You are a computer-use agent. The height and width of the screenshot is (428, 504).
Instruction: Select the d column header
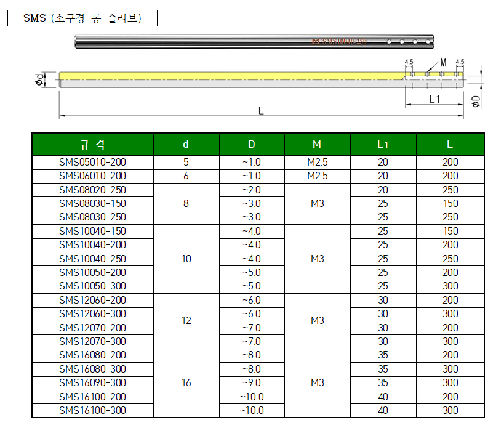[x=186, y=144]
